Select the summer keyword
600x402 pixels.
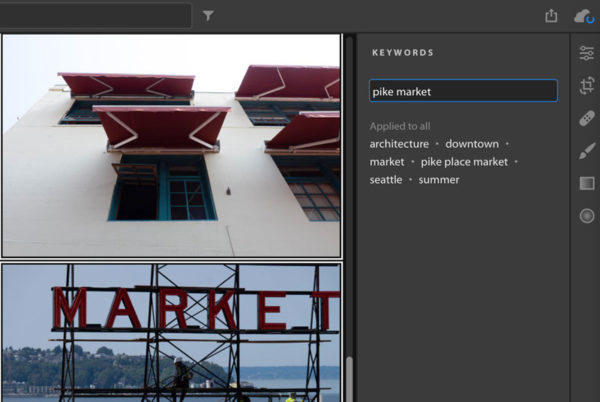pyautogui.click(x=439, y=180)
